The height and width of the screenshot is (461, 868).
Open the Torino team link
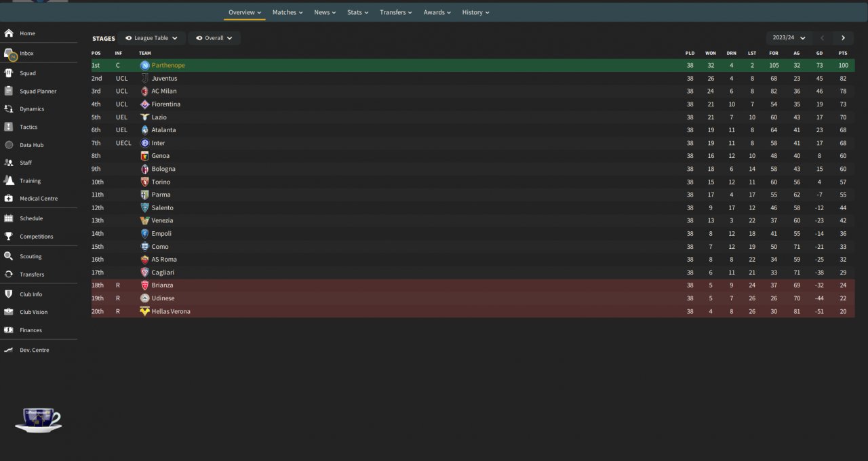click(x=161, y=182)
